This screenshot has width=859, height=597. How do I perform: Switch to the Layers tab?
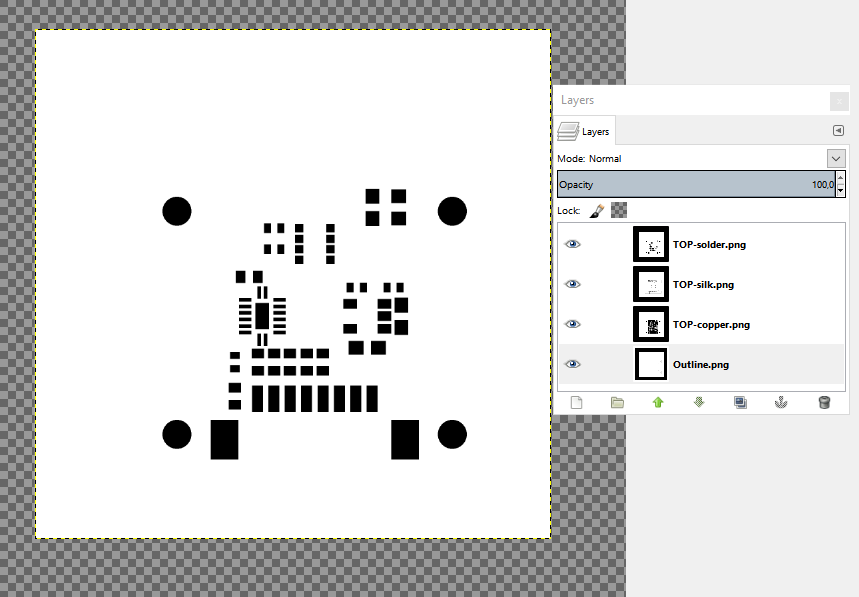coord(585,131)
